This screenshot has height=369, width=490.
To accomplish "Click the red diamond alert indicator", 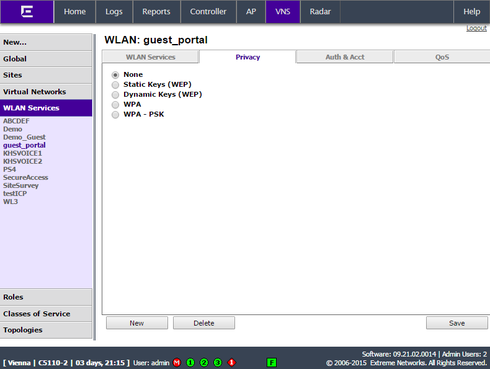I will 231,363.
